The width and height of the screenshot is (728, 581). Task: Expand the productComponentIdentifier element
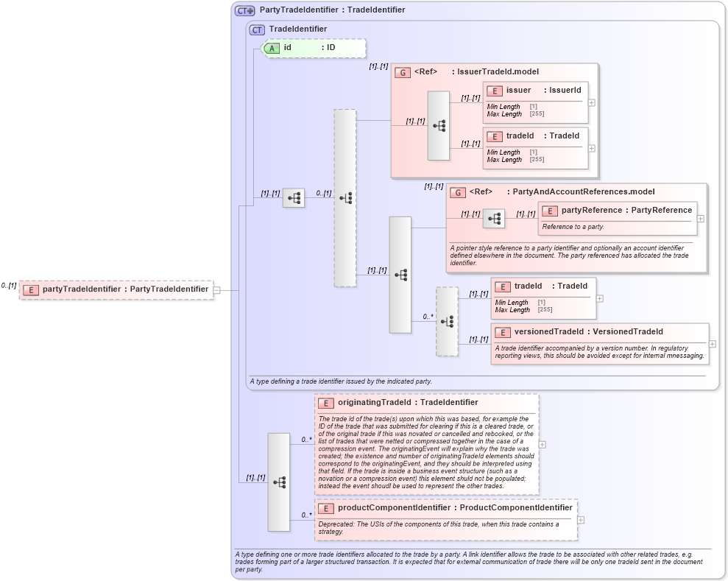[580, 520]
